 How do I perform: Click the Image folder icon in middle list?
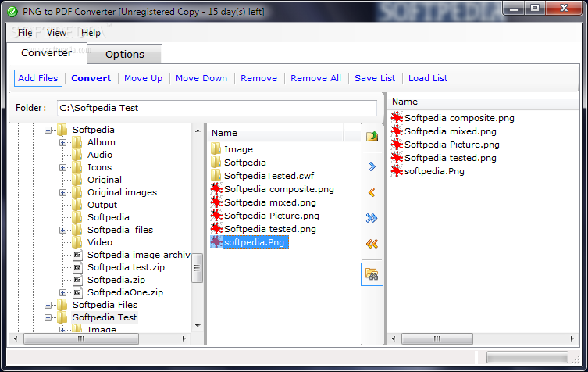pyautogui.click(x=216, y=149)
